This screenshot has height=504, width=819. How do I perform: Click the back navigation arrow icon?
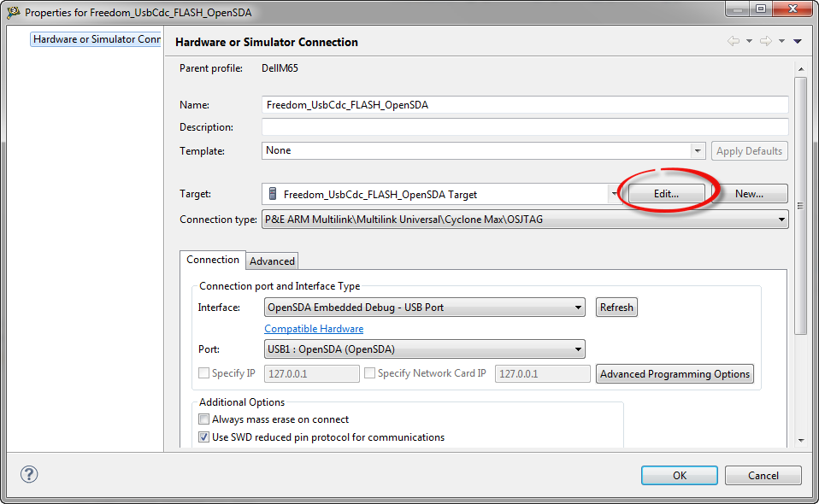[x=734, y=42]
